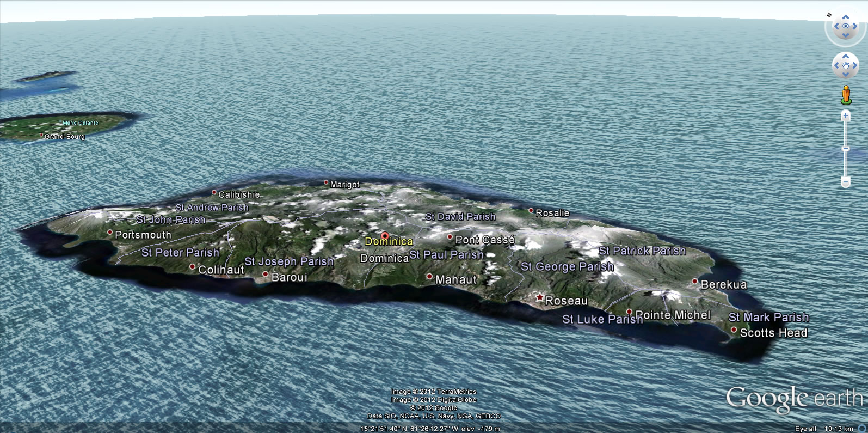The width and height of the screenshot is (868, 433).
Task: Click the Look joystick eye icon
Action: tap(845, 26)
